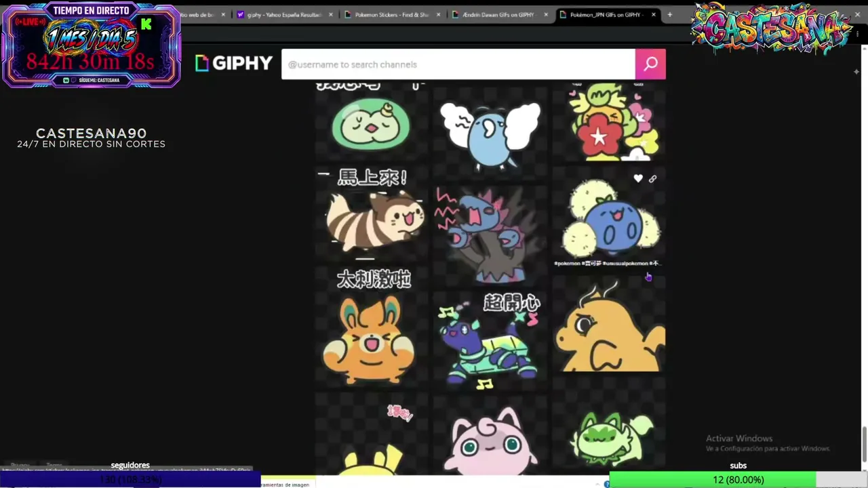
Task: Click the browser's vertical scrollbar thumb
Action: [864, 443]
